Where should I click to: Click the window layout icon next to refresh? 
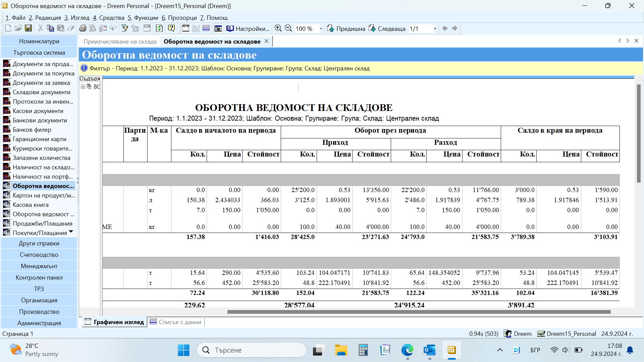[147, 28]
